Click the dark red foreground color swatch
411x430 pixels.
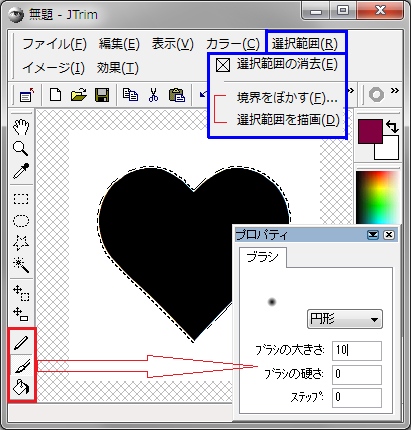[x=370, y=131]
